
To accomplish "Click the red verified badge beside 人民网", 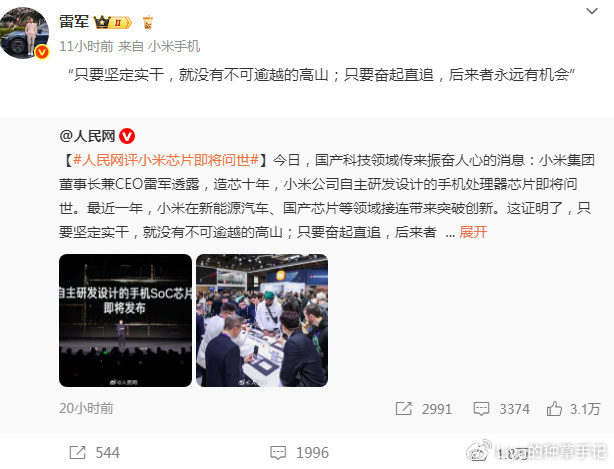I will point(127,136).
